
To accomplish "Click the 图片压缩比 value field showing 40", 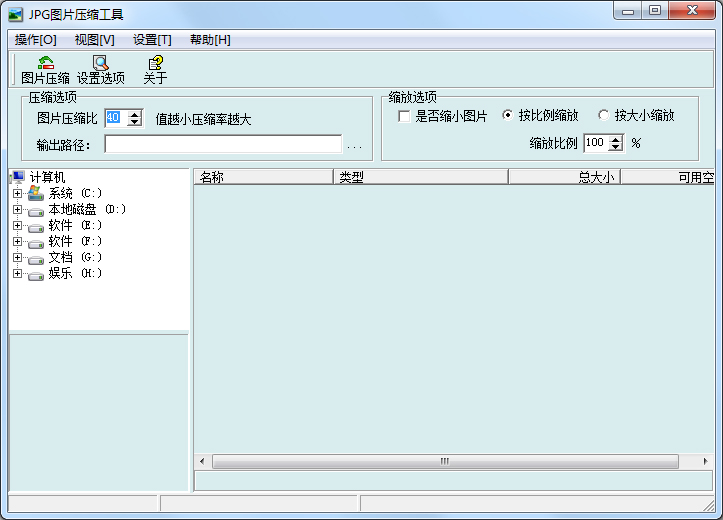I will pyautogui.click(x=116, y=118).
